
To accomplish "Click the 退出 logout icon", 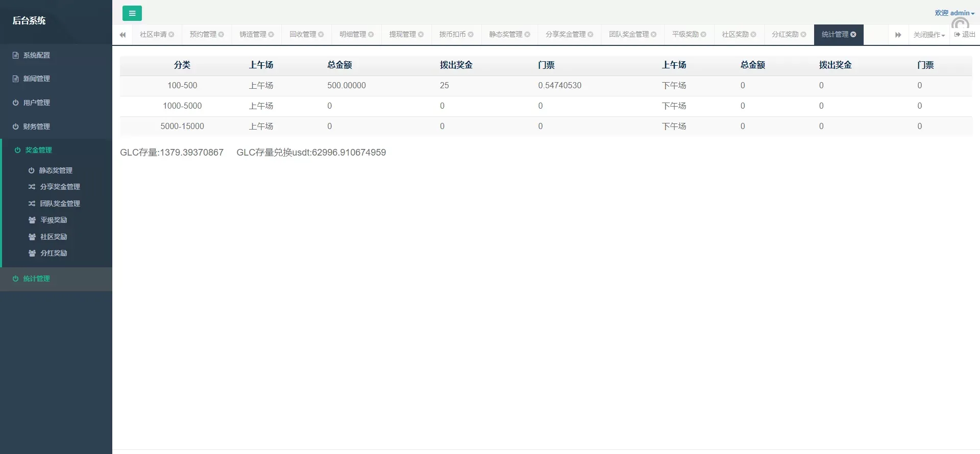I will click(x=957, y=35).
